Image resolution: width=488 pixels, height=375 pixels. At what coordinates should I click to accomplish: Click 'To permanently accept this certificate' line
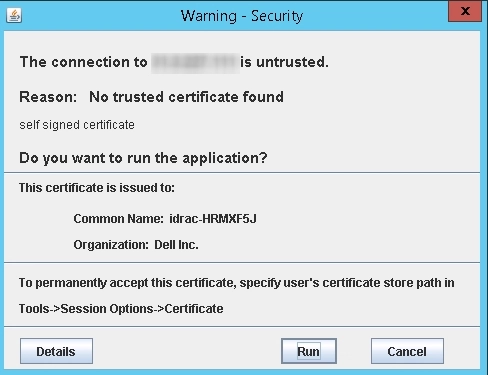point(237,283)
